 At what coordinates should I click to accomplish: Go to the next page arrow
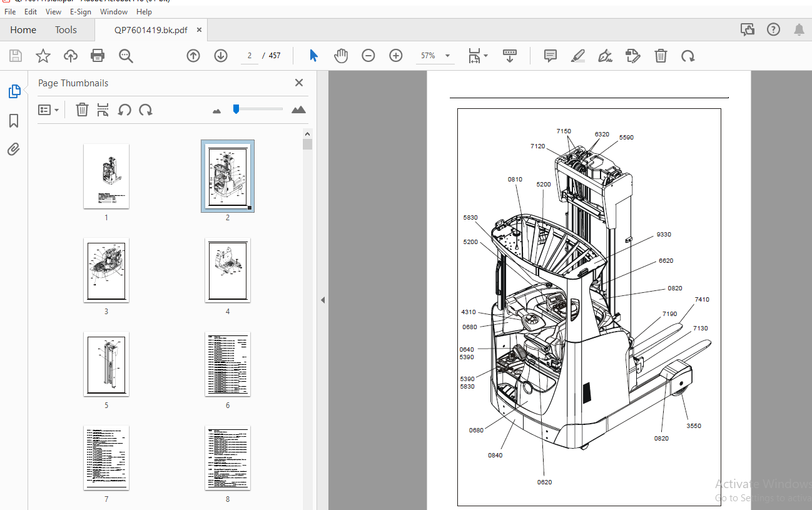221,56
